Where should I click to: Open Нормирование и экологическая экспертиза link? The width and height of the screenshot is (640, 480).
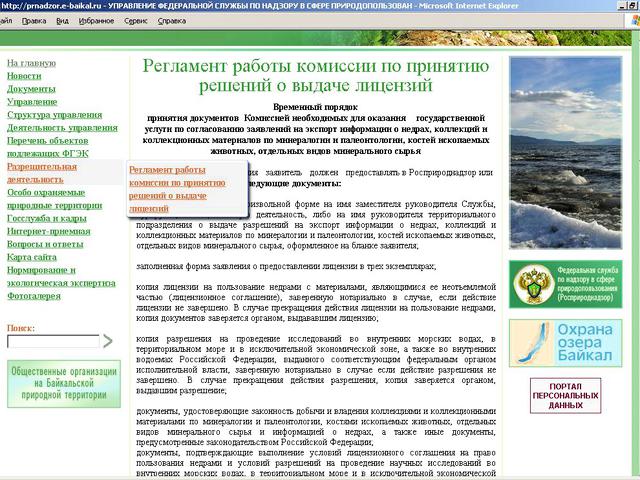click(x=61, y=276)
